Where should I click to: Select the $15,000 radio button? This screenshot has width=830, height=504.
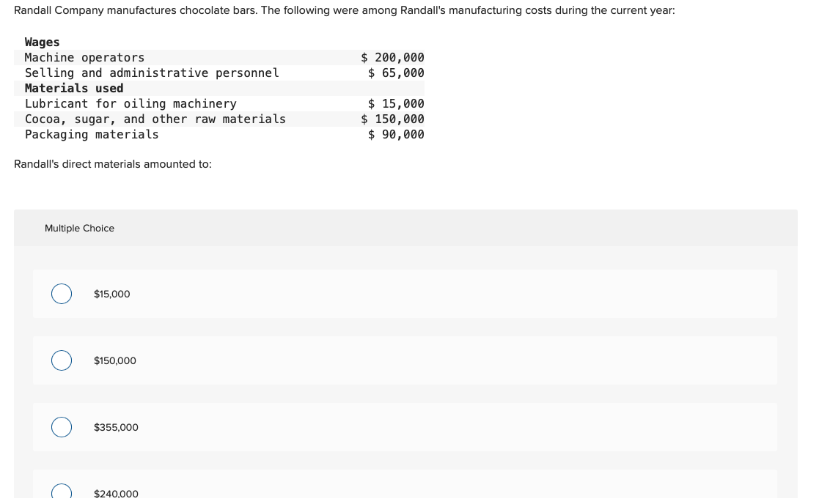point(62,294)
